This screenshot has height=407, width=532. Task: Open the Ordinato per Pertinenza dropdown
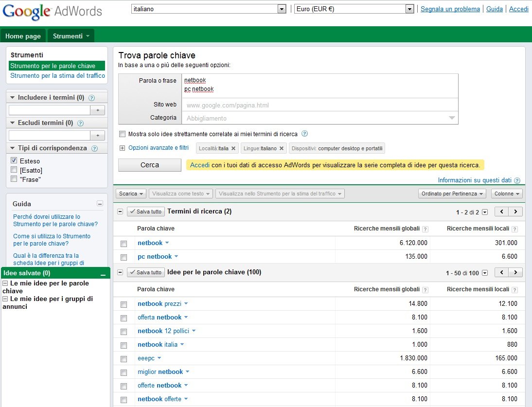[x=452, y=194]
